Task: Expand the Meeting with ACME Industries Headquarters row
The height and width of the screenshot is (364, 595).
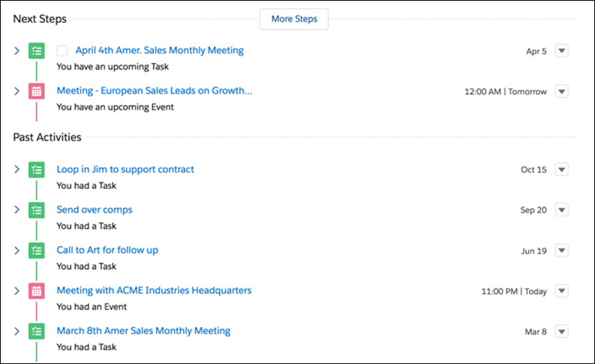Action: 17,291
